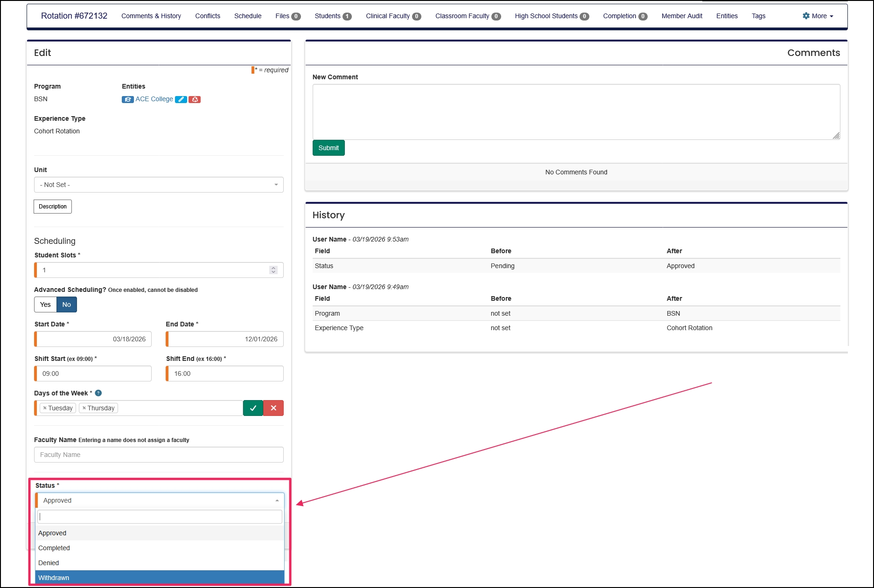Screen dimensions: 874x588
Task: Select the Withdrawn status option
Action: point(160,578)
